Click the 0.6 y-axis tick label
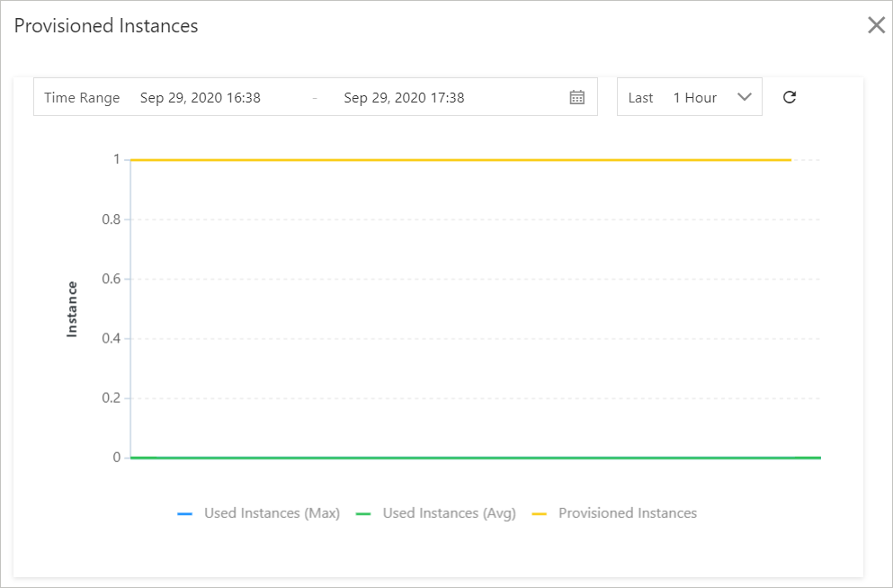The image size is (893, 588). 111,279
